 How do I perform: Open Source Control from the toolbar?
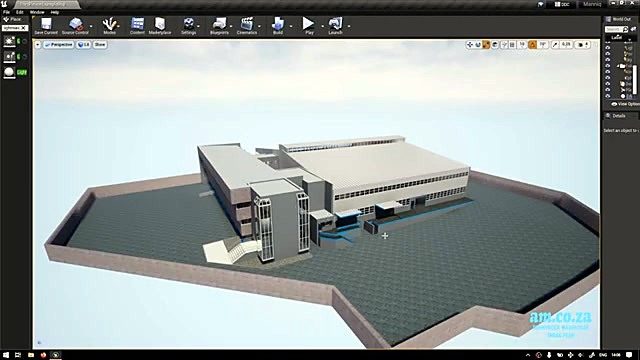(76, 23)
